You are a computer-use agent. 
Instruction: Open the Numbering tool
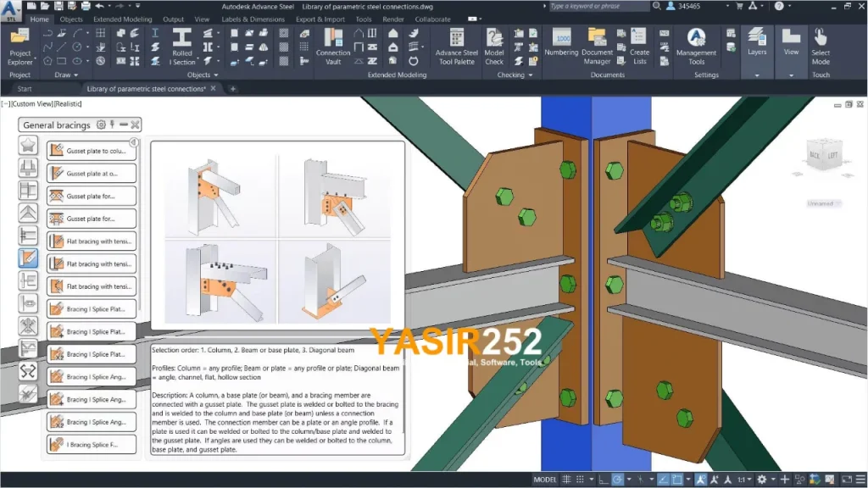[561, 42]
